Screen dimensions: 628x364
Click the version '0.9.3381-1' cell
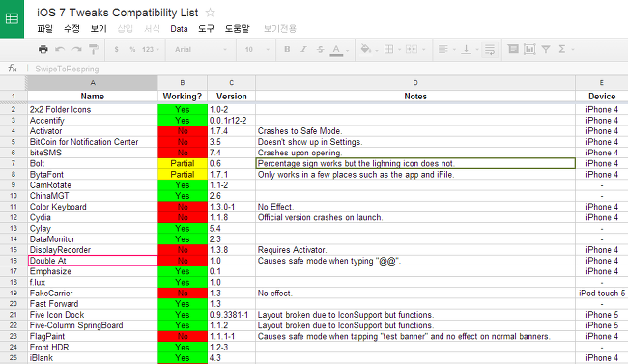coord(232,315)
